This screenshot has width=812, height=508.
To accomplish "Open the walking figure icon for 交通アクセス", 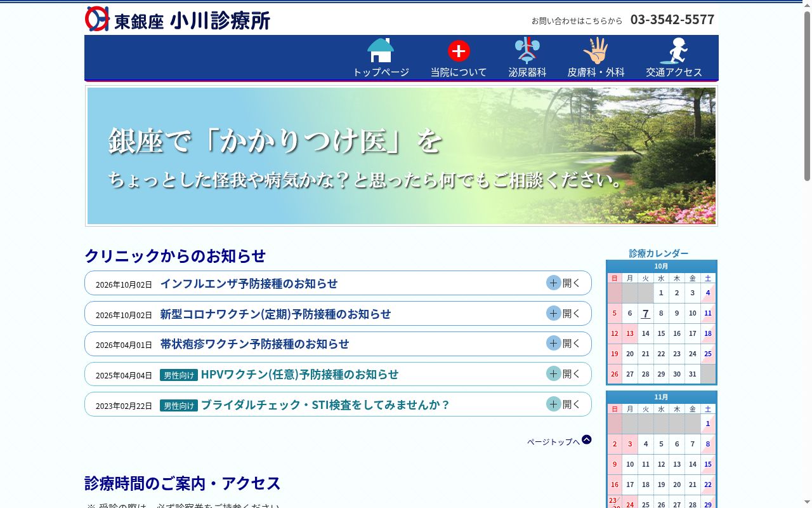I will [674, 50].
